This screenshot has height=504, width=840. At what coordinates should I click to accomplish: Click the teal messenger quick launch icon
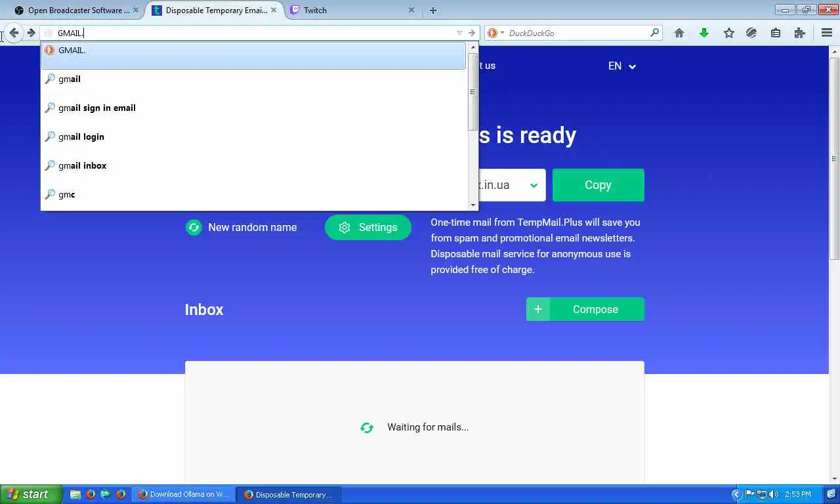click(x=106, y=494)
